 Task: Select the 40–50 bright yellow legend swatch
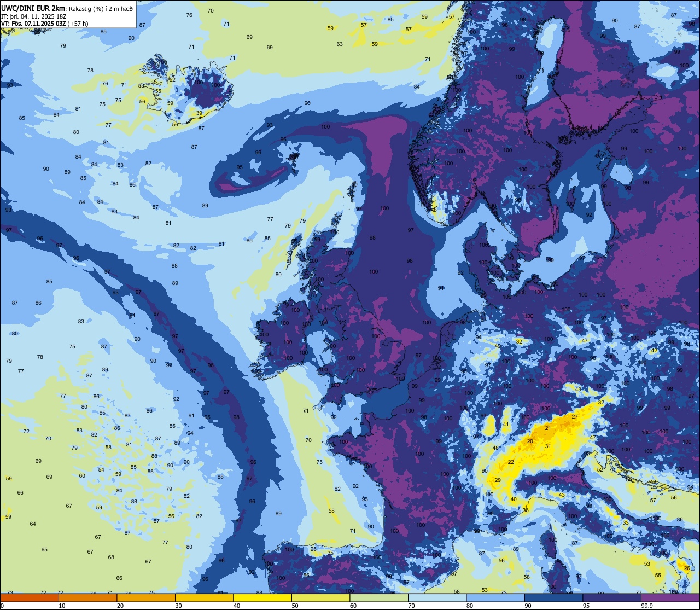coord(262,597)
